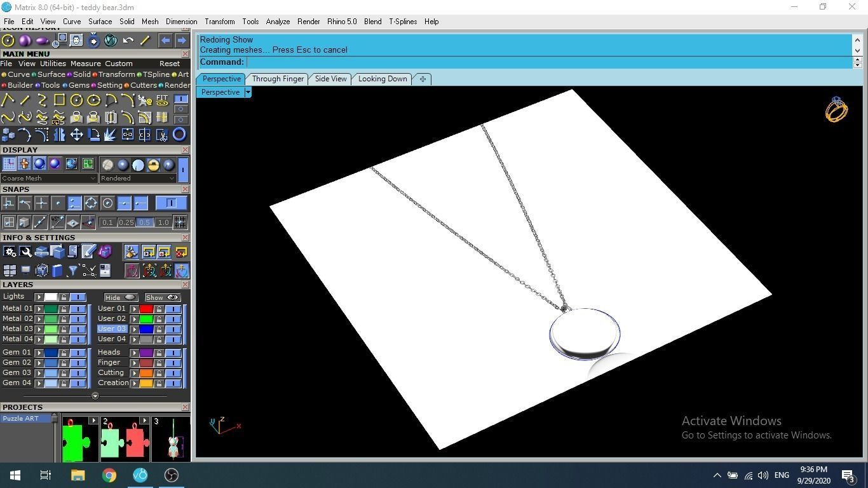Toggle visibility switch of User 01 layer
Screen dimensions: 868x488
(x=173, y=309)
